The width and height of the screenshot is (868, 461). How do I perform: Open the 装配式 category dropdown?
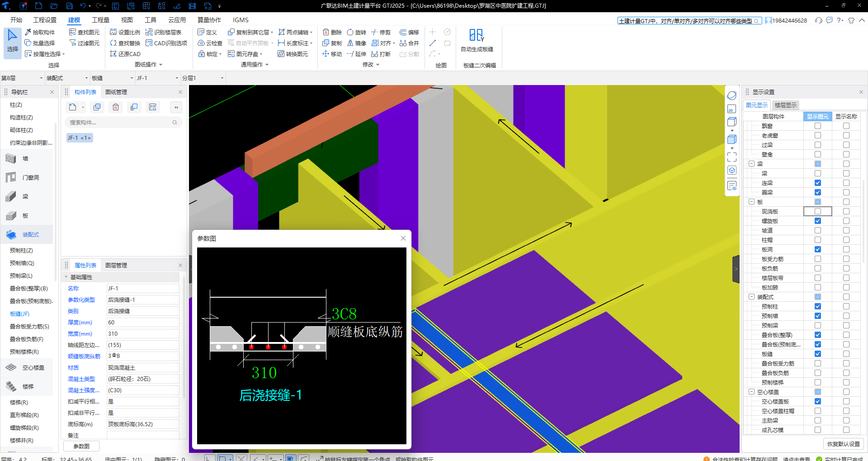coord(67,78)
